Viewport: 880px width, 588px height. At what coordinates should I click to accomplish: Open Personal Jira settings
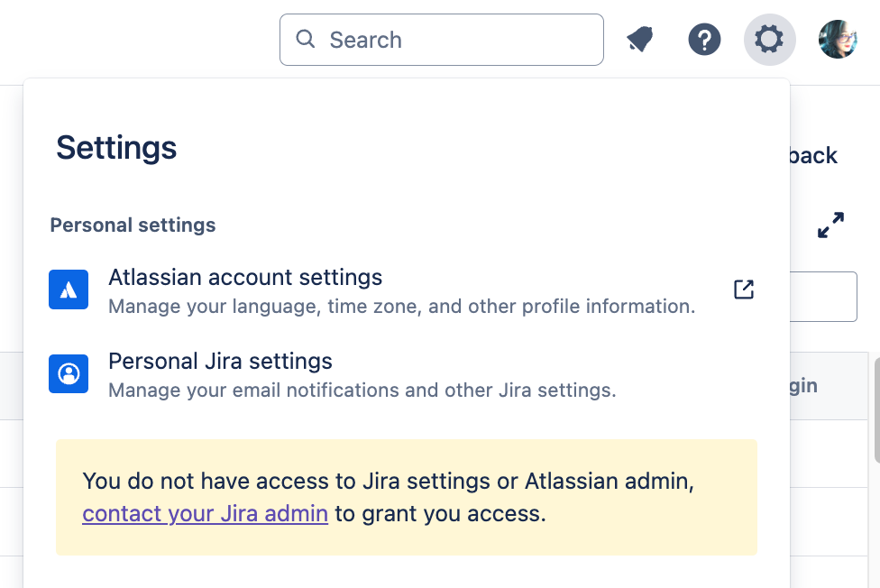pos(220,362)
